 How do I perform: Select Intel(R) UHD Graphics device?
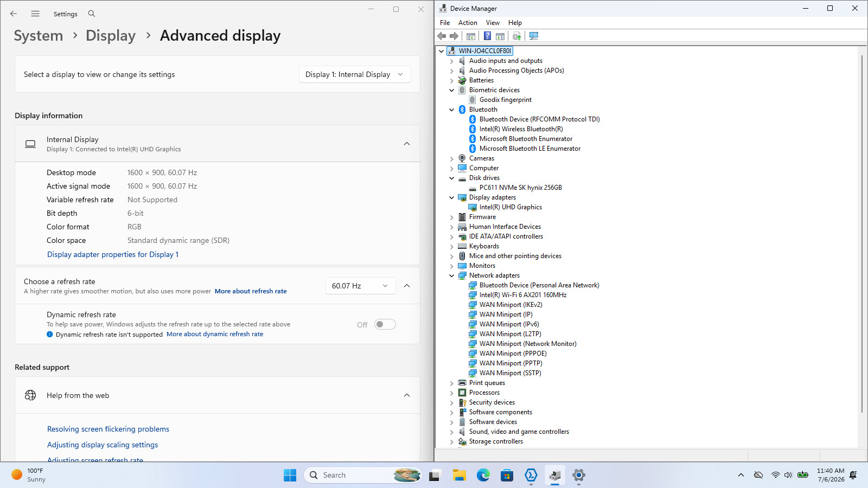510,207
